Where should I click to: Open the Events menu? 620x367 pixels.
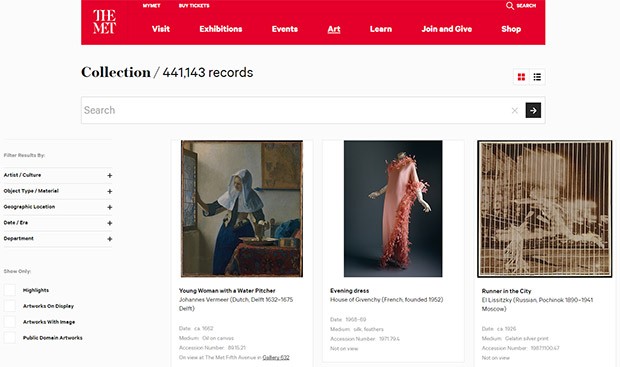pyautogui.click(x=285, y=29)
